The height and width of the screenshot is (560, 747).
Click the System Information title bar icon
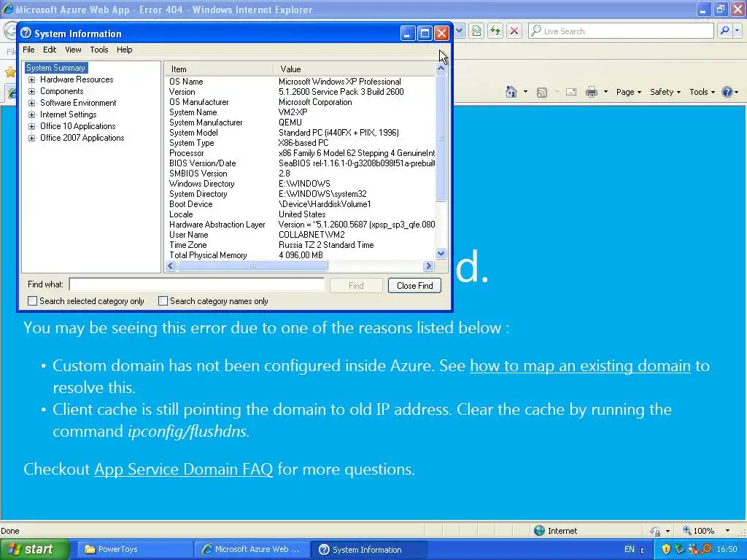pyautogui.click(x=26, y=34)
